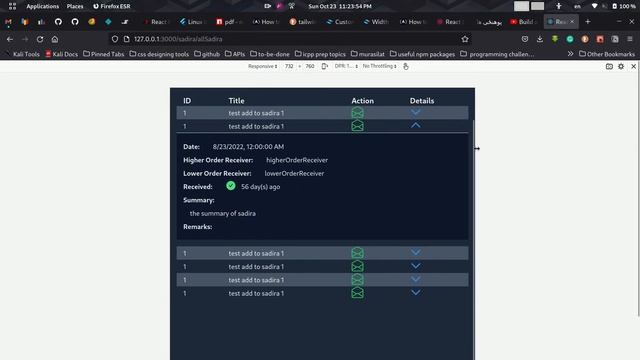Click the date 8/23/2022, 12:00:00 AM

tap(248, 147)
